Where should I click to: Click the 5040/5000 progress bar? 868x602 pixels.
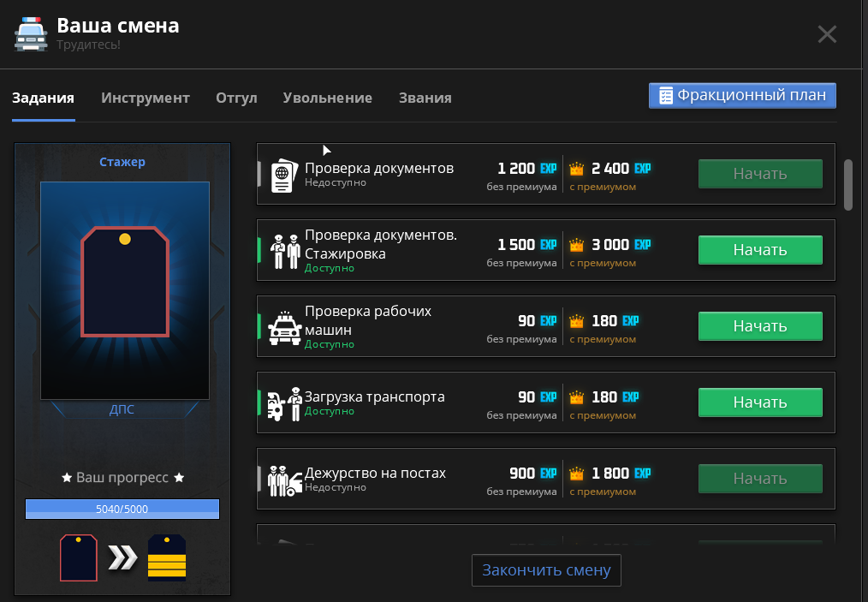pyautogui.click(x=122, y=509)
